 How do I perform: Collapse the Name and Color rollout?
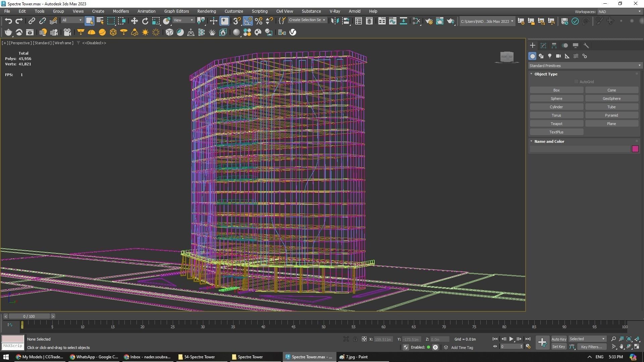click(549, 141)
